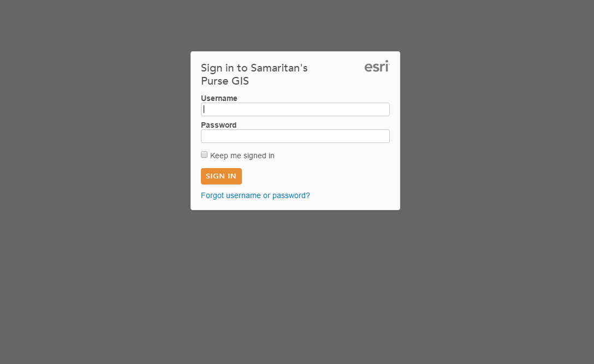Select the esri brand mark in the dialog corner
This screenshot has width=594, height=364.
tap(377, 67)
